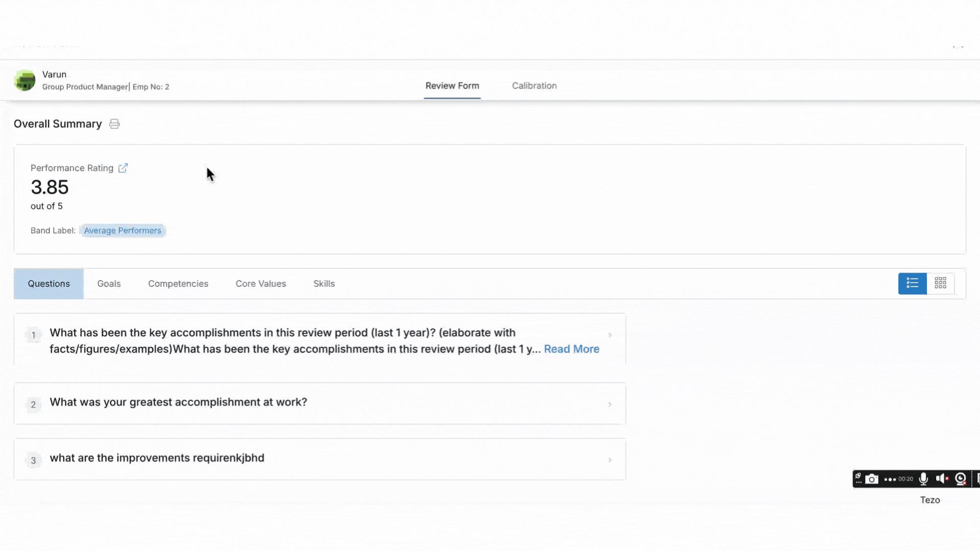Click the print icon beside Overall Summary
The image size is (980, 551).
tap(114, 124)
